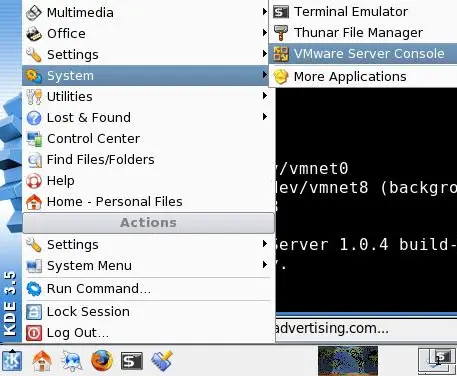Image resolution: width=457 pixels, height=376 pixels.
Task: Click the desktop pager thumbnail in panel
Action: pos(348,361)
